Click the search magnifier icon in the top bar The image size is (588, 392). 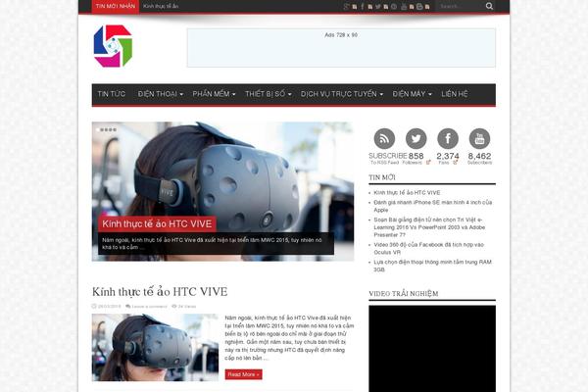pos(489,6)
